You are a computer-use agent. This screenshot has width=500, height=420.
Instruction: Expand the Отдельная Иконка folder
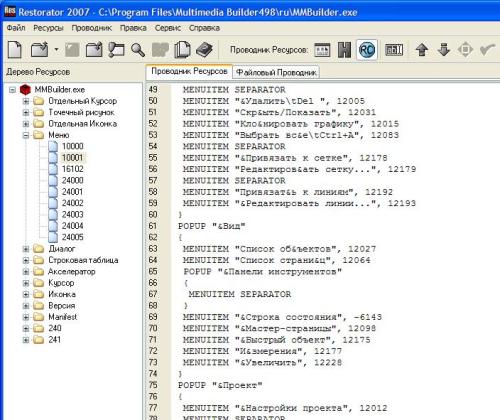tap(26, 124)
